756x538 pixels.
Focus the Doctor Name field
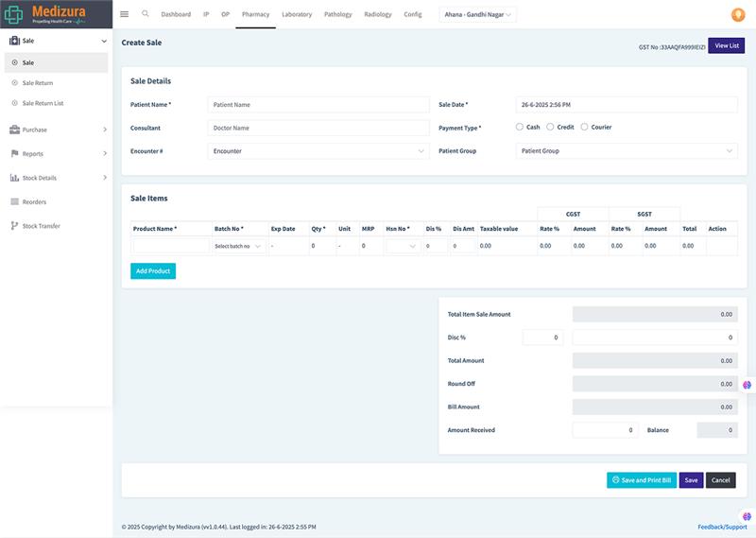(x=318, y=128)
